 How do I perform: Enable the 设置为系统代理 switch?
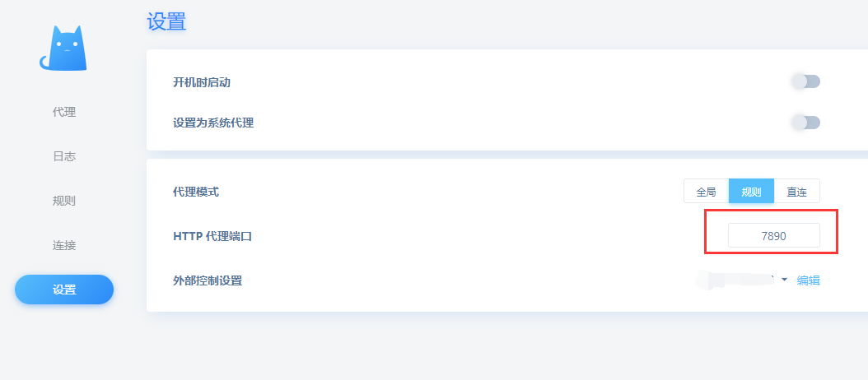point(805,123)
